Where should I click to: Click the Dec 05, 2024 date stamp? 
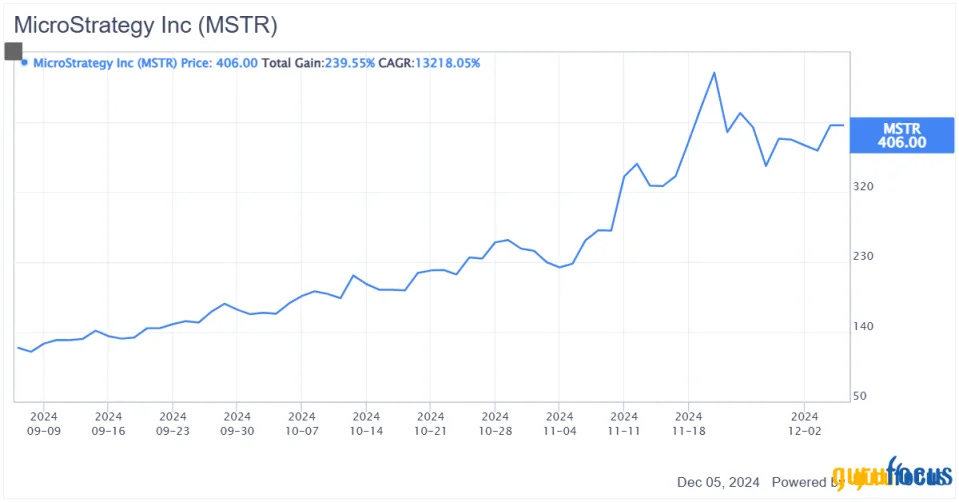718,482
